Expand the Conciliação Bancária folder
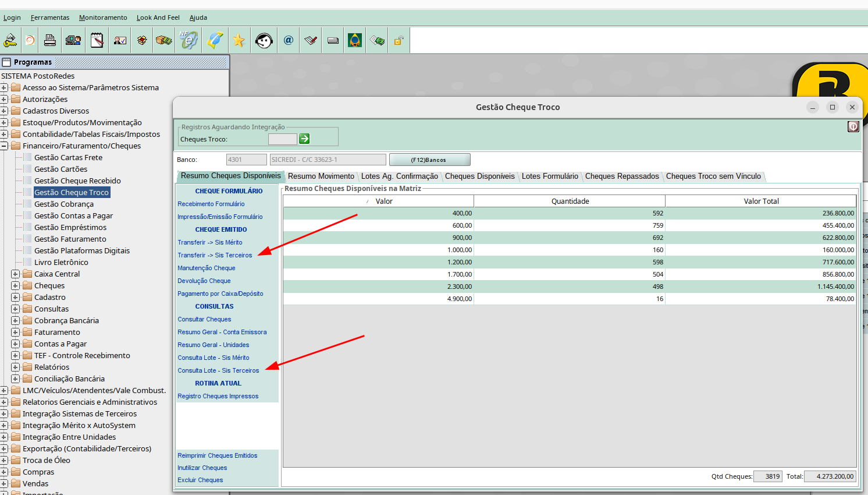 (x=16, y=379)
